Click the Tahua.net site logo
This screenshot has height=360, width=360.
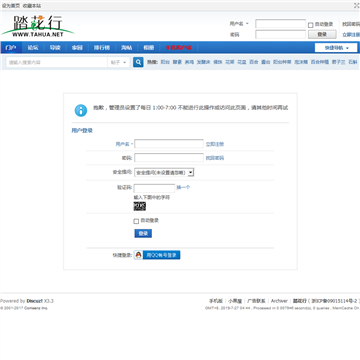[x=38, y=26]
